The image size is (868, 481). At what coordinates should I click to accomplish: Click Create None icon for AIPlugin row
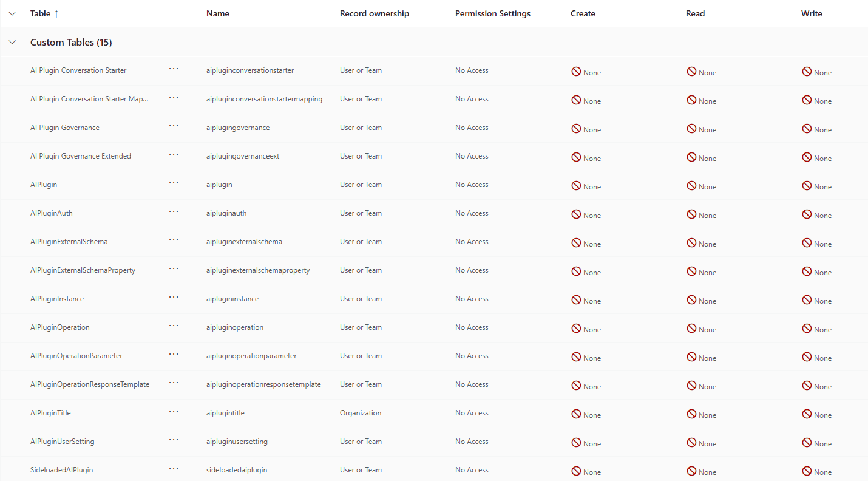tap(576, 186)
